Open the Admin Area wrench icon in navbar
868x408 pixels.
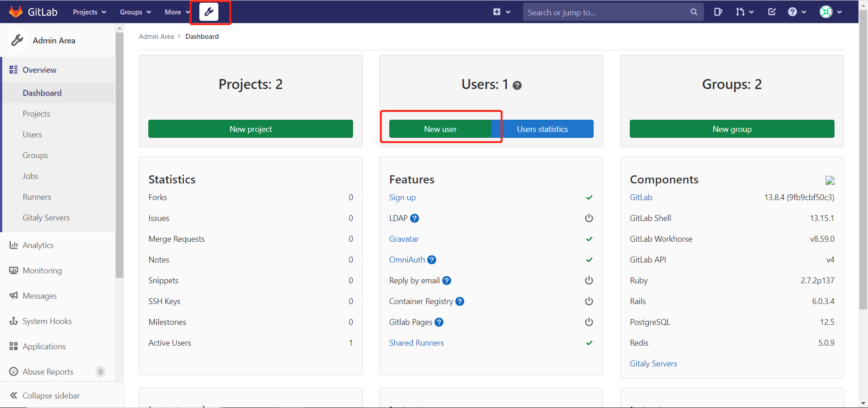point(209,12)
